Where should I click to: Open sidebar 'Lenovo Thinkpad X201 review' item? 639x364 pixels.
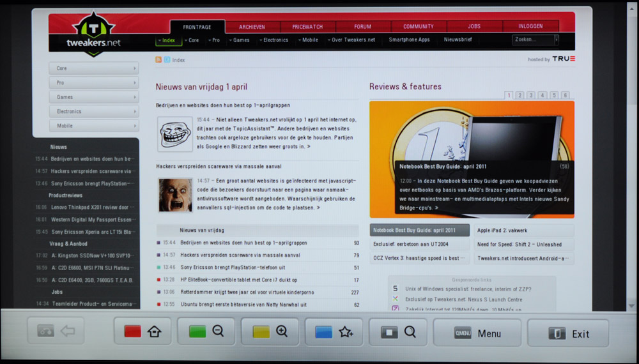[x=86, y=208]
